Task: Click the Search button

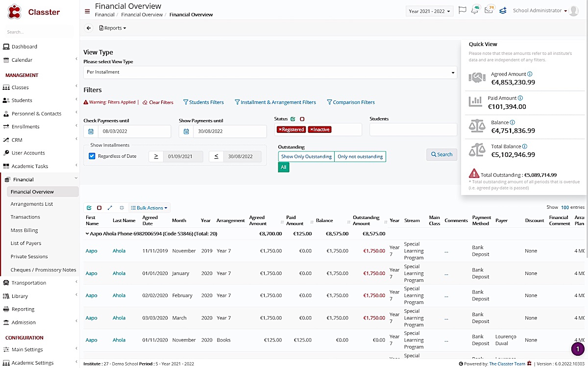Action: (441, 154)
